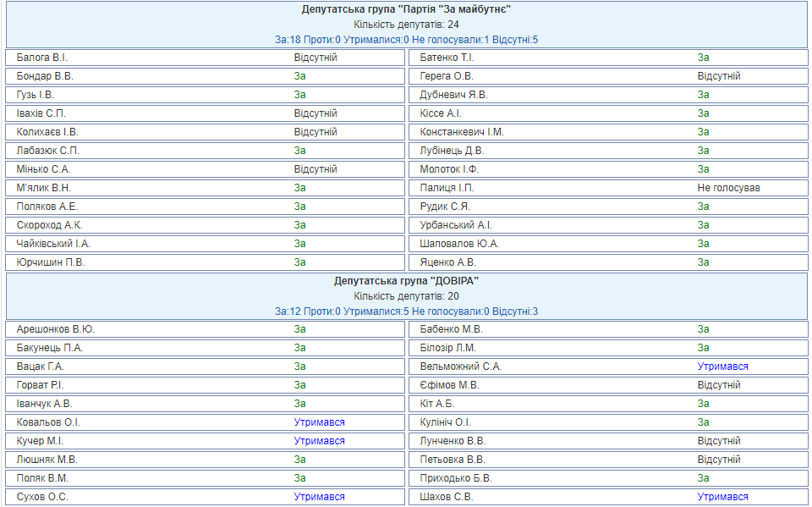Select the vote summary line showing За:12
Viewport: 812px width, 507px height.
coord(406,311)
